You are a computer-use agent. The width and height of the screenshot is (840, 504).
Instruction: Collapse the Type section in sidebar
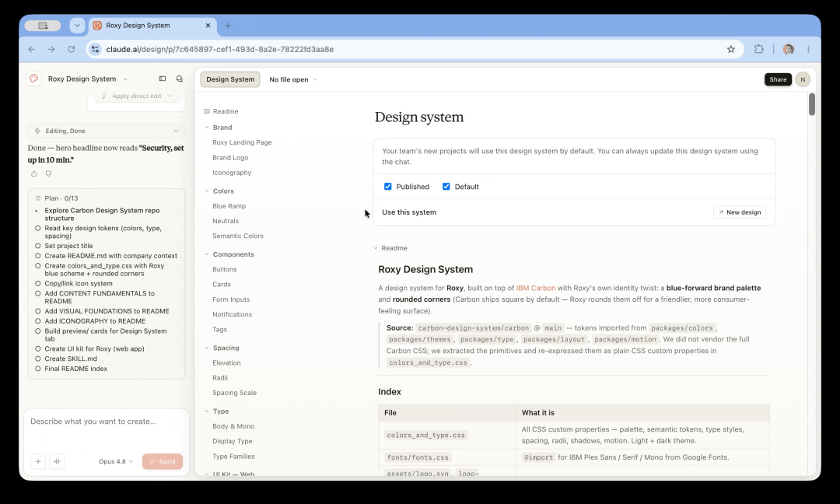coord(207,411)
